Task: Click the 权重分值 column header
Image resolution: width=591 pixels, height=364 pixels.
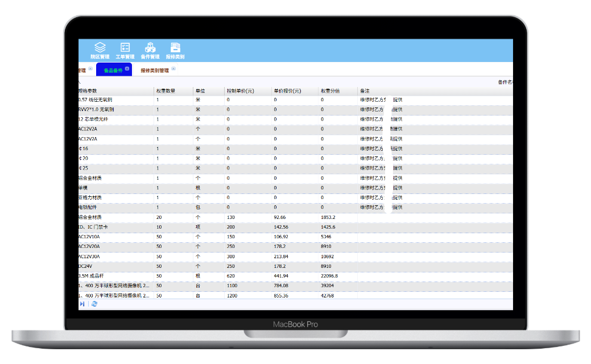Action: [x=330, y=91]
